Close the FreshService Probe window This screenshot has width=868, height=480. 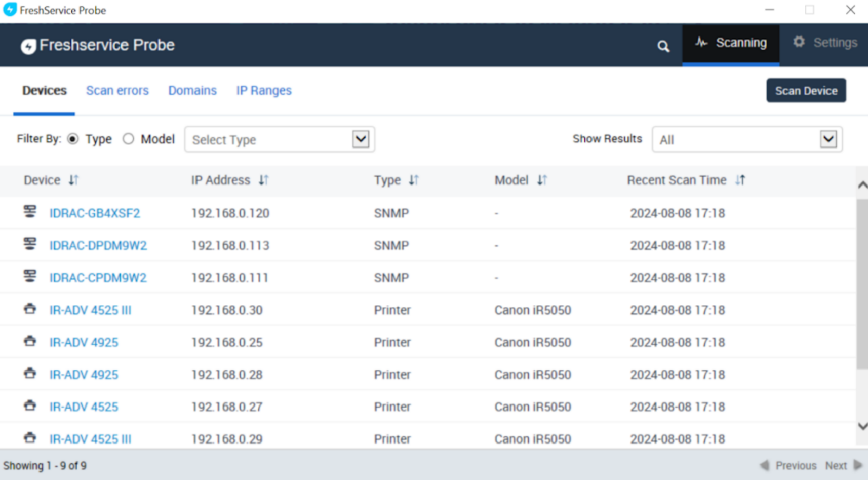851,10
